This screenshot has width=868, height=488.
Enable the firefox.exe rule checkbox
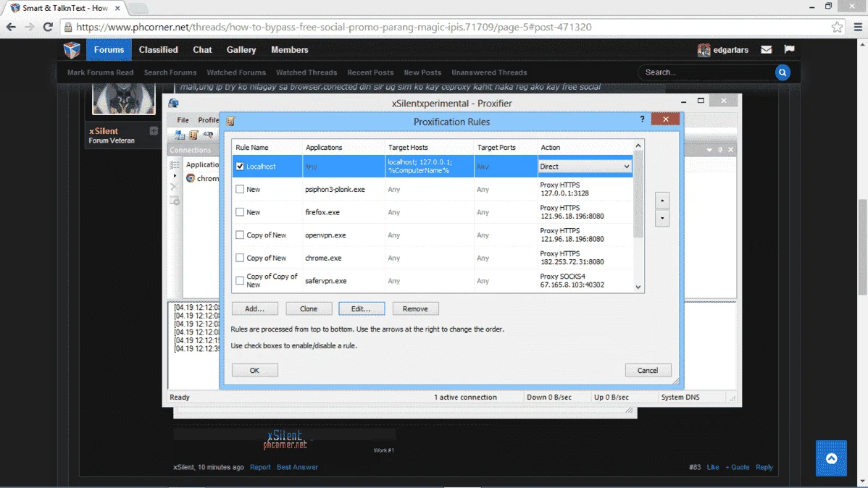(x=240, y=212)
